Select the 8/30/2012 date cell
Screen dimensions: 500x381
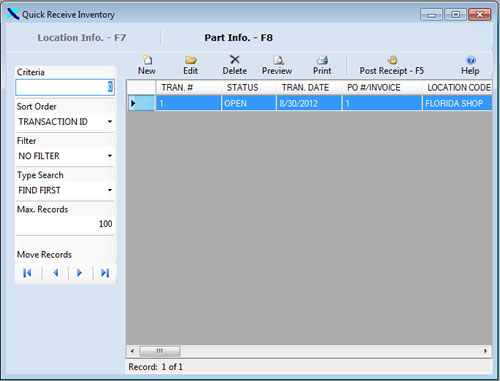click(x=309, y=103)
